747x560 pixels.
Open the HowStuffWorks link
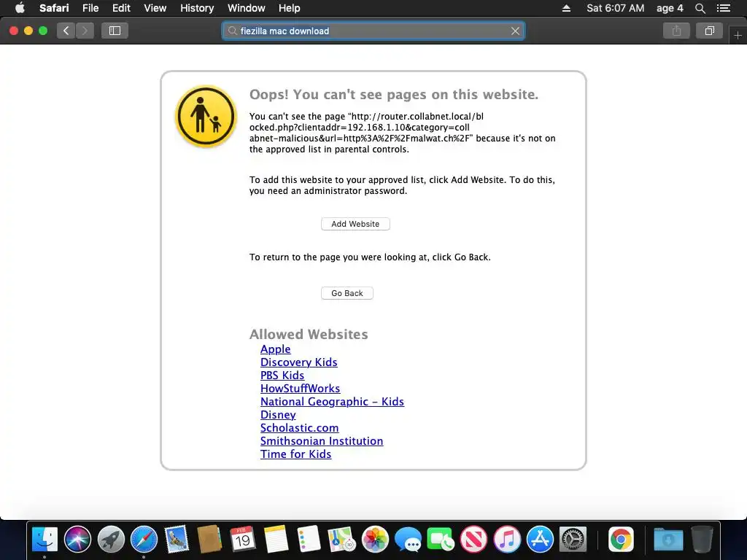(x=300, y=389)
